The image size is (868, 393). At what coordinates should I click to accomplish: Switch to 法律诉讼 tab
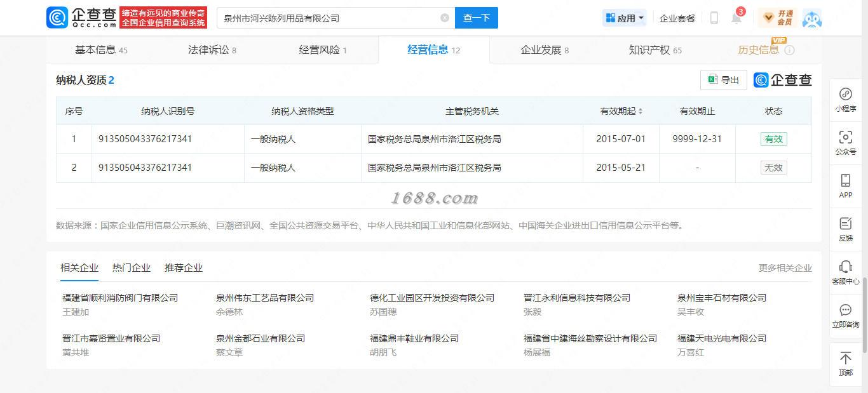(x=212, y=50)
